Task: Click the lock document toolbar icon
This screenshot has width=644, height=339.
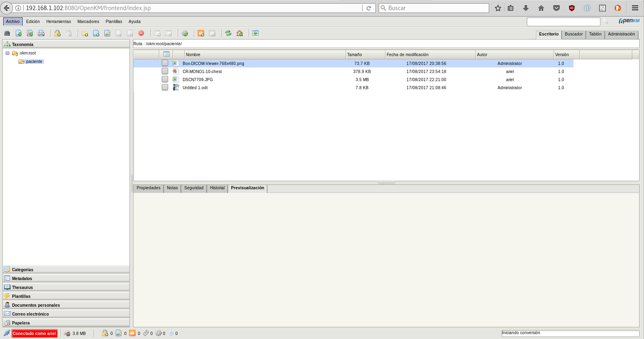Action: (x=57, y=33)
